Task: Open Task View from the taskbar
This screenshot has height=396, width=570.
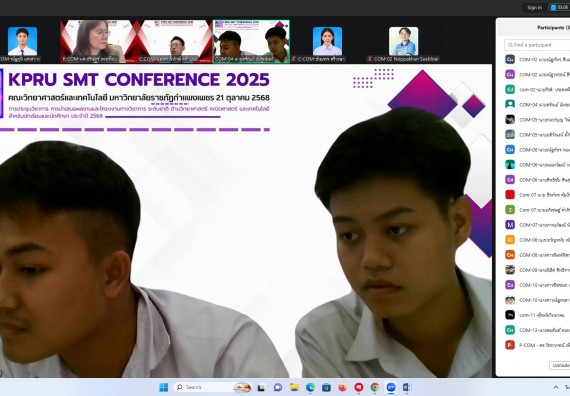Action: tap(261, 388)
